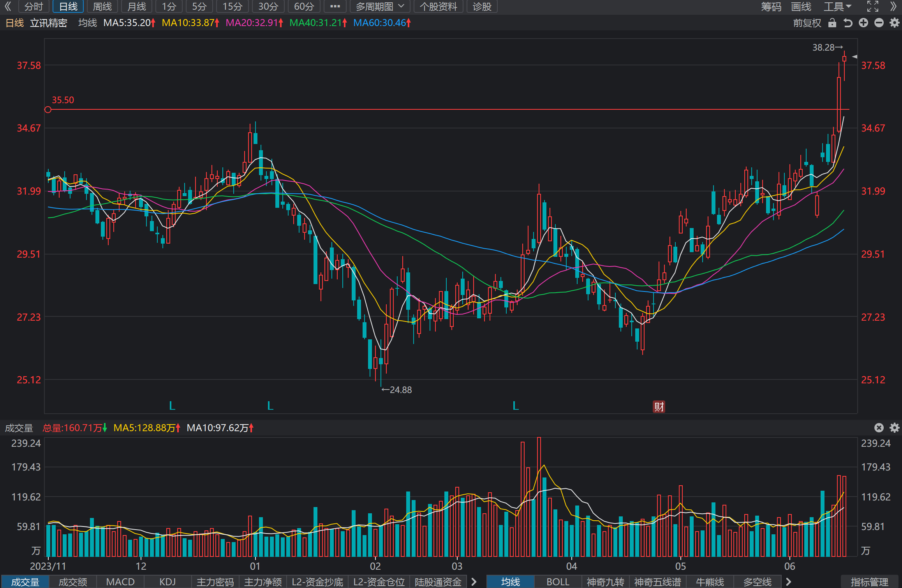Viewport: 902px width, 588px height.
Task: Click MA10:33.87 yellow legend label
Action: [190, 23]
